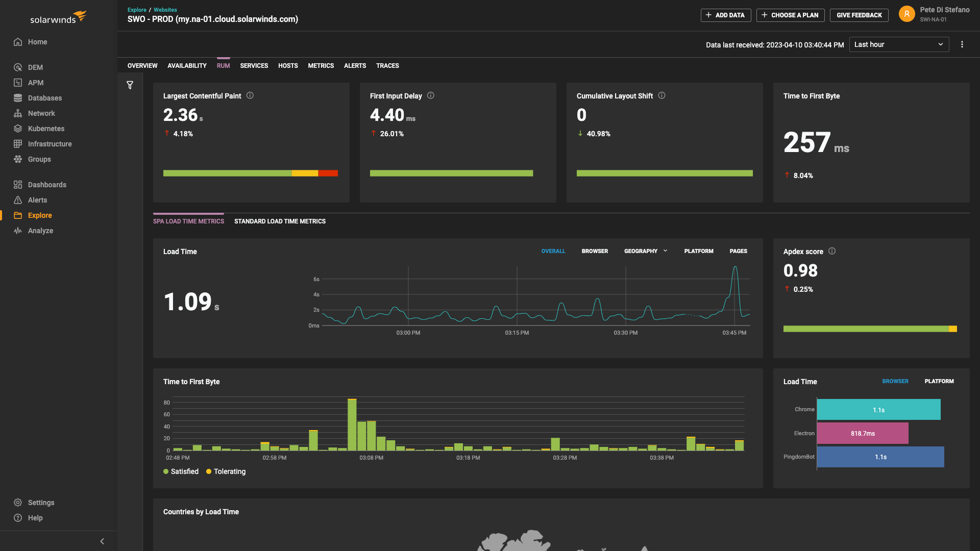This screenshot has width=980, height=551.
Task: Select APM in the sidebar
Action: (x=36, y=82)
